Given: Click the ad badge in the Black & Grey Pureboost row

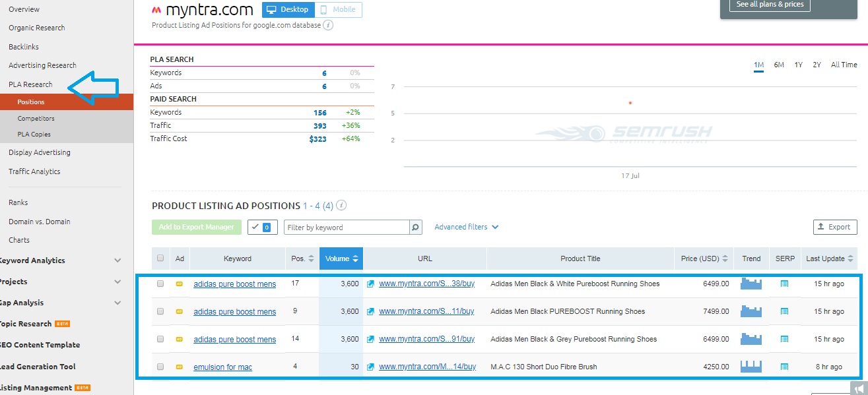Looking at the screenshot, I should (179, 340).
